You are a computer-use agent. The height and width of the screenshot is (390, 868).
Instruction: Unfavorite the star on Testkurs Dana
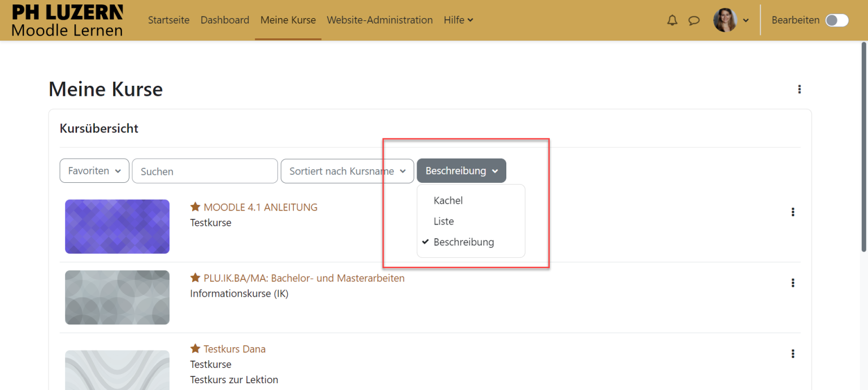click(x=195, y=348)
